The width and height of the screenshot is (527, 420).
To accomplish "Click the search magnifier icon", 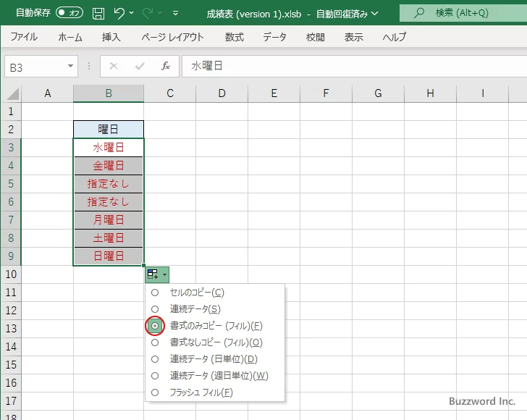I will 419,13.
